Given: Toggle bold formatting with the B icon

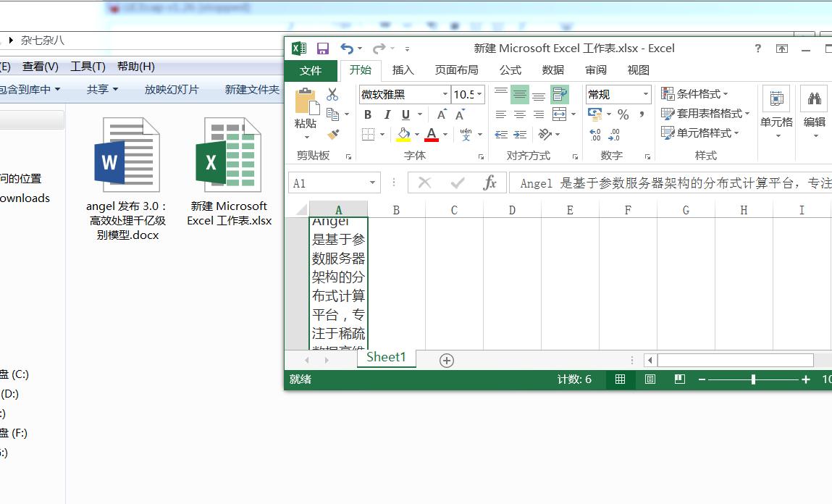Looking at the screenshot, I should click(367, 114).
